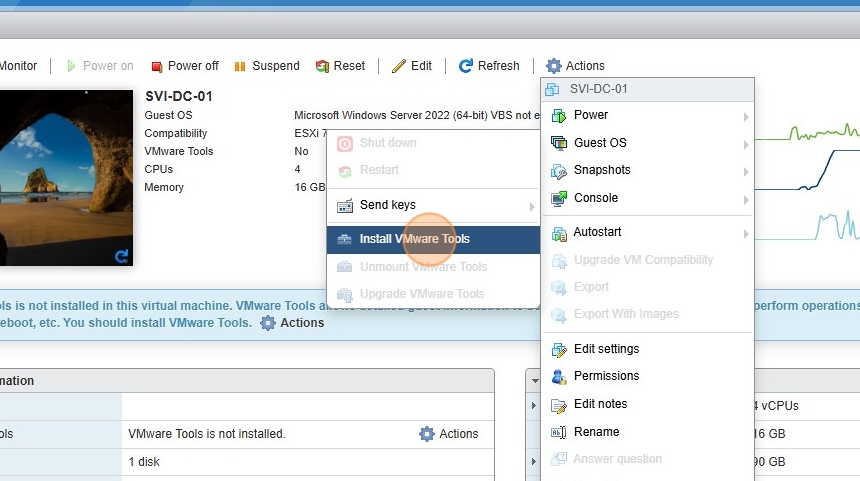This screenshot has height=481, width=860.
Task: Click Actions link in warning banner
Action: [302, 322]
